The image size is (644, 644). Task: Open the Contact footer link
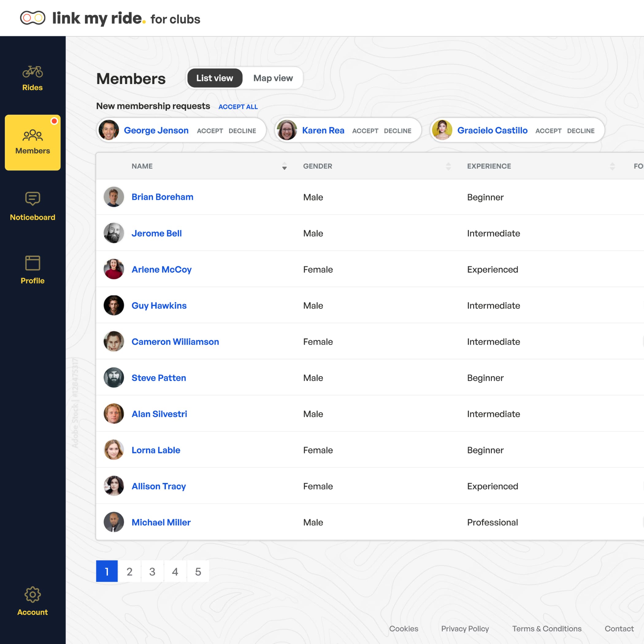(619, 629)
